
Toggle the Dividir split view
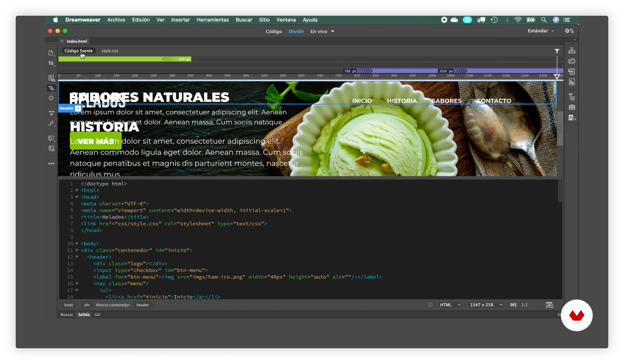click(x=296, y=31)
